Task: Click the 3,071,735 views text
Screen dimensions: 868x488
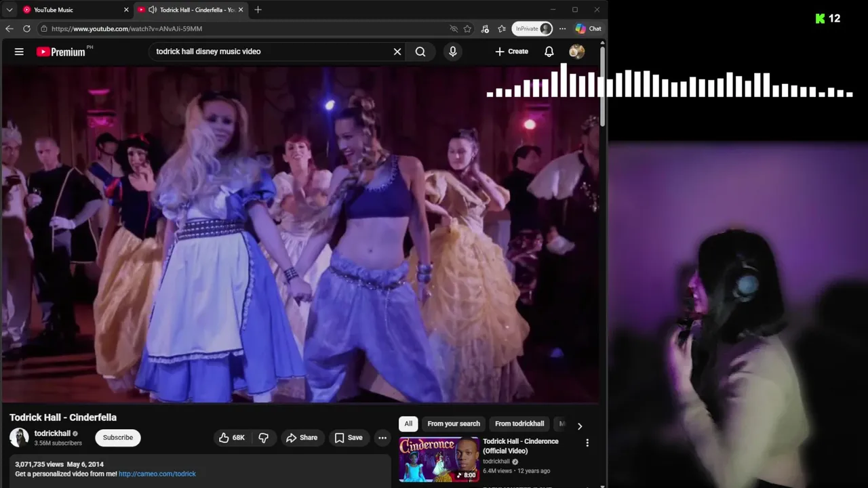Action: (x=39, y=464)
